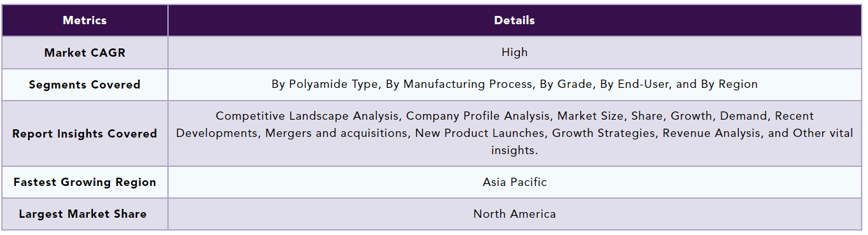Click New Product Launches text
868x235 pixels.
coord(479,133)
